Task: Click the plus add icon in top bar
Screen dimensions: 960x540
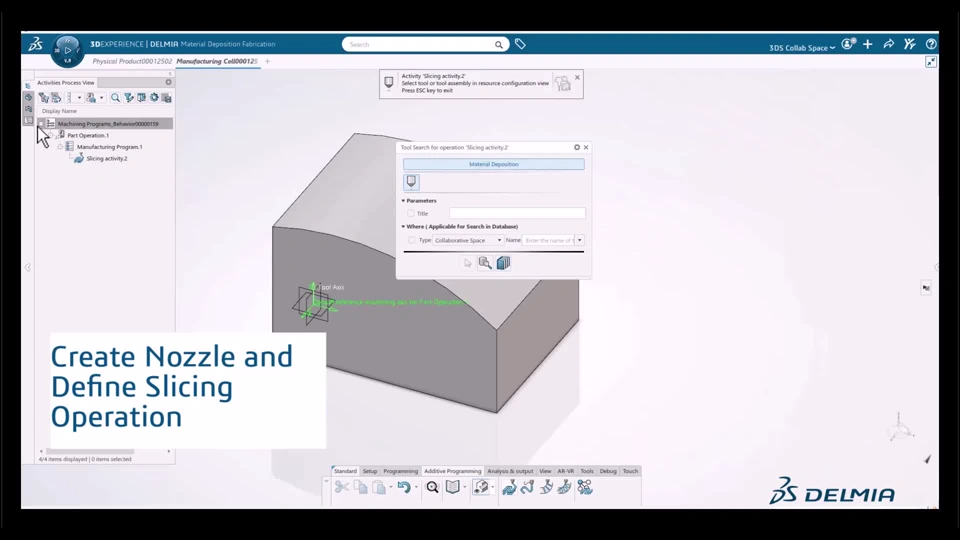Action: pyautogui.click(x=868, y=44)
